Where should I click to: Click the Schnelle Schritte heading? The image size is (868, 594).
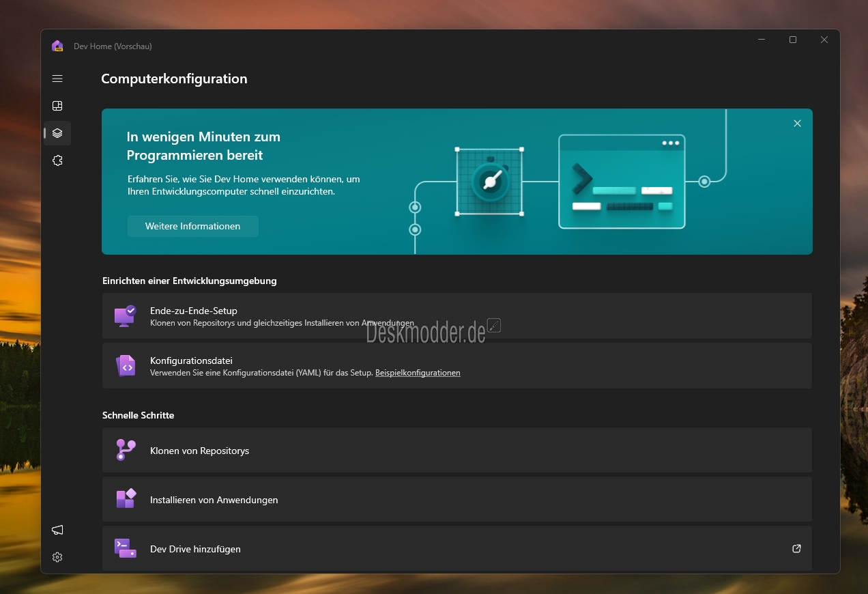[139, 415]
